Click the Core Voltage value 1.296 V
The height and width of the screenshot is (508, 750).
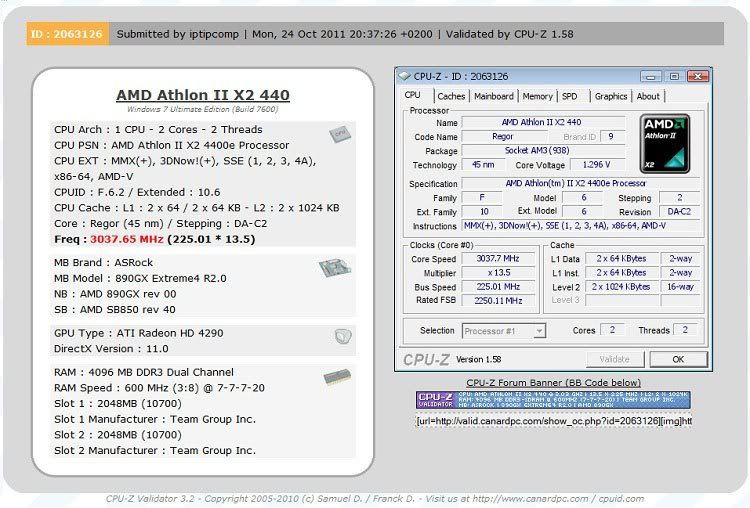596,165
